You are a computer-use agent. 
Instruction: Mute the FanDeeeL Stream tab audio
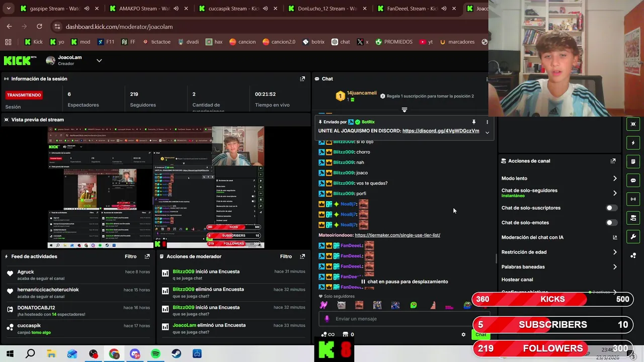click(x=444, y=9)
